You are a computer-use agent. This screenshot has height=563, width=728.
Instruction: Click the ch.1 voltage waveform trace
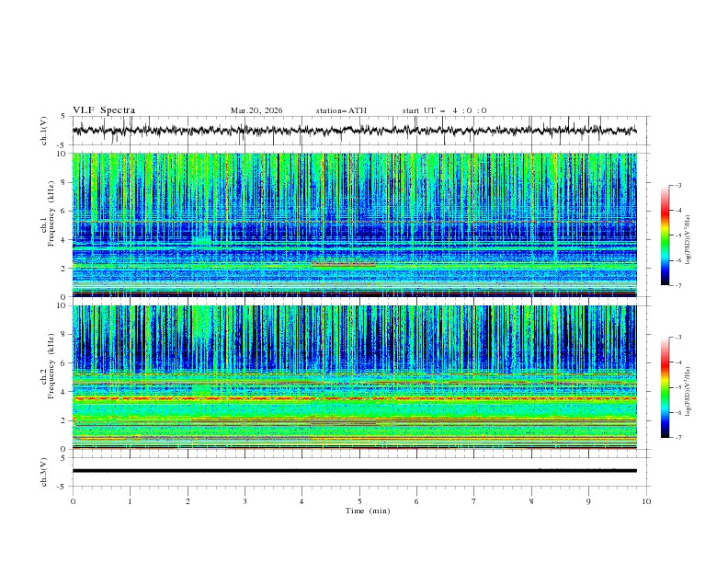[354, 131]
